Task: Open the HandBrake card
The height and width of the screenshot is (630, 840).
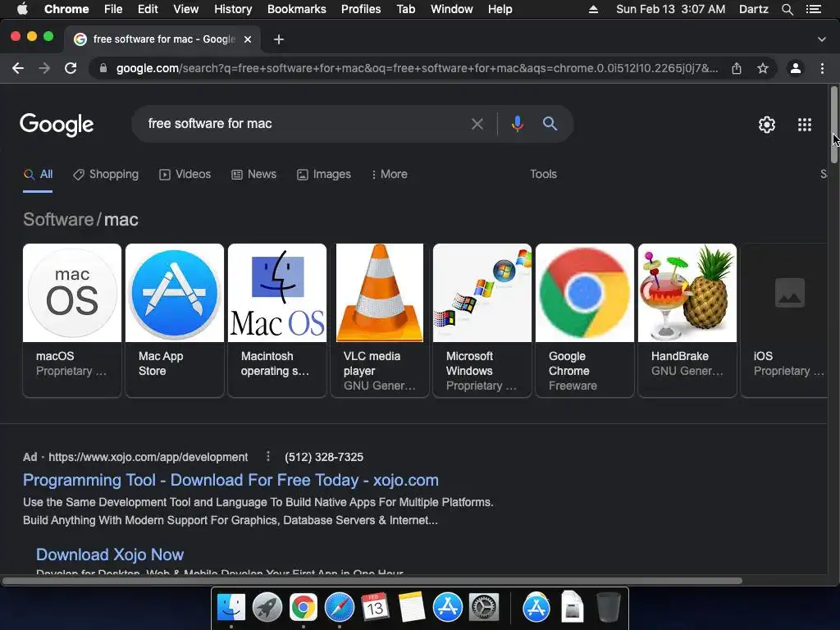Action: 687,321
